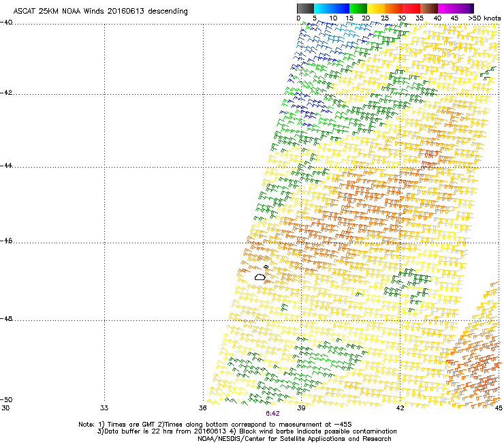Click the '-42' latitude axis label

pyautogui.click(x=6, y=93)
